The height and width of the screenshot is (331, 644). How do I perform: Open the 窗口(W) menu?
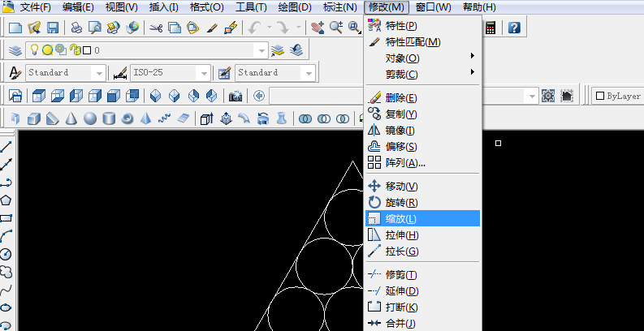coord(434,7)
